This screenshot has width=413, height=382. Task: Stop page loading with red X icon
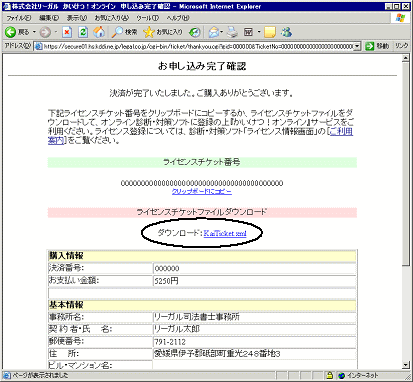click(67, 32)
